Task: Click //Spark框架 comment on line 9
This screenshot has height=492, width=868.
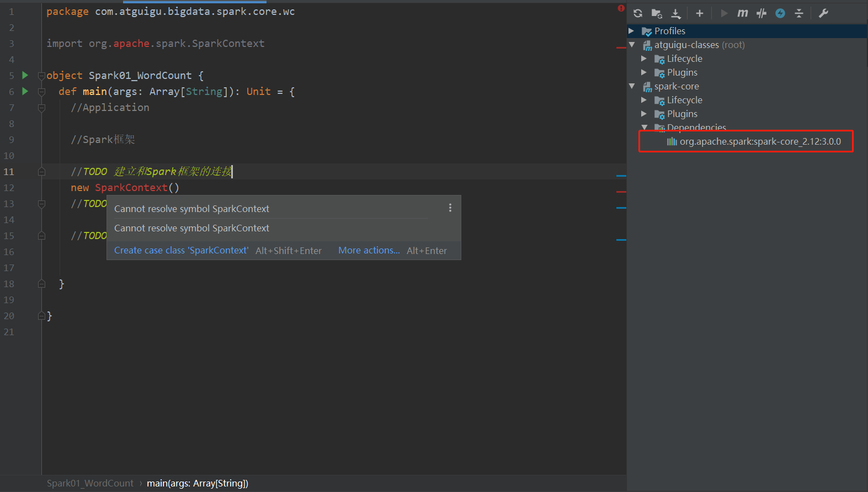Action: (103, 140)
